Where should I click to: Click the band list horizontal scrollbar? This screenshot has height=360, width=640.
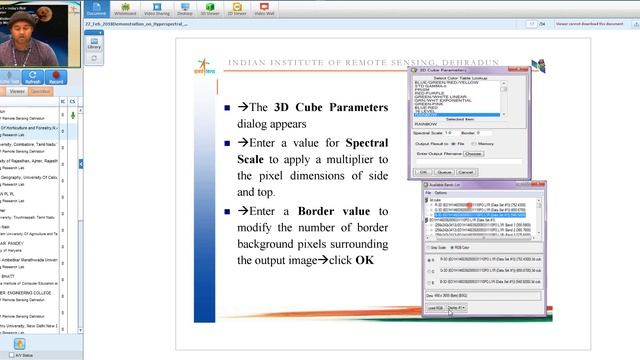click(482, 238)
